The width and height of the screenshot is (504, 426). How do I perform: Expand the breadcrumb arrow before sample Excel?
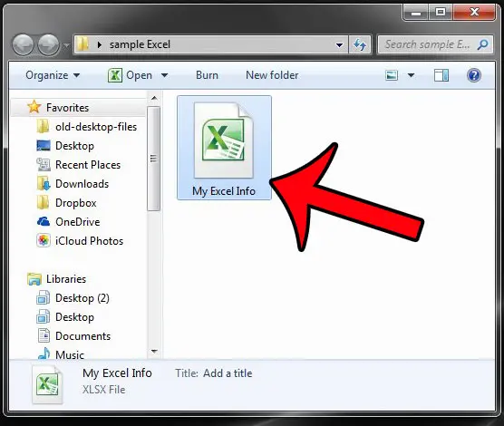click(100, 44)
